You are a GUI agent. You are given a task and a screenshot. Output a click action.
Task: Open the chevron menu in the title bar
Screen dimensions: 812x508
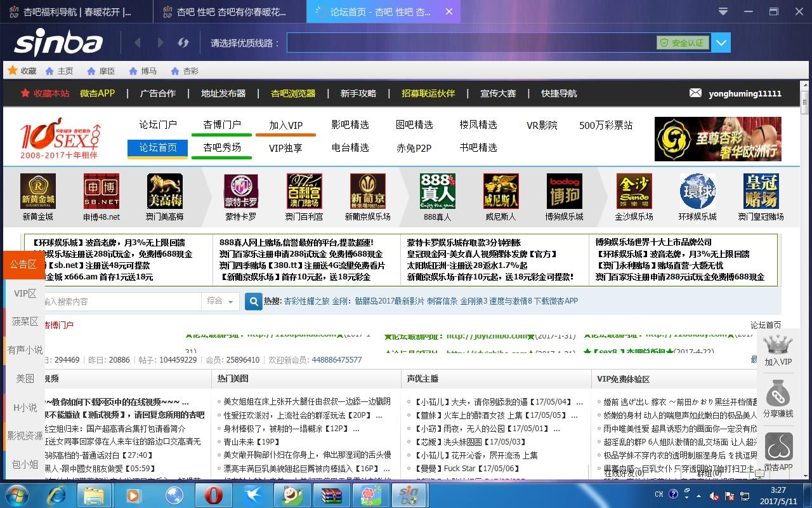pyautogui.click(x=723, y=11)
